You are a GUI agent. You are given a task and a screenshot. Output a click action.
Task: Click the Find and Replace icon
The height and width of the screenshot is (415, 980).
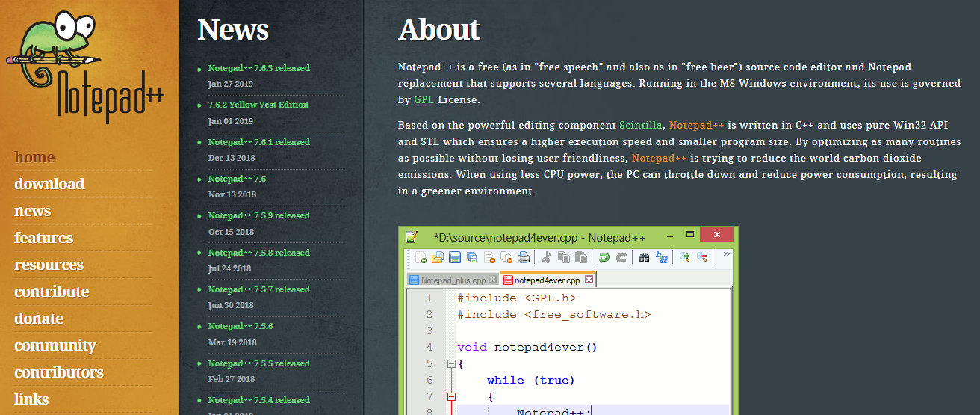[662, 258]
